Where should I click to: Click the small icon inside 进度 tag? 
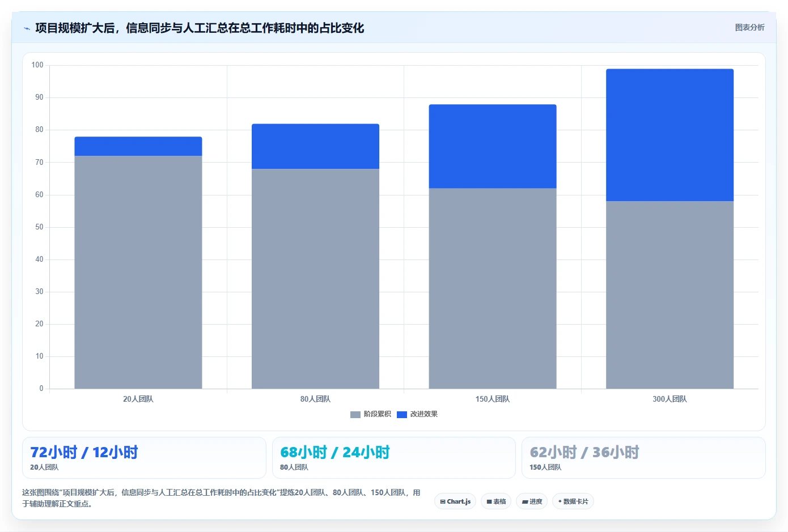click(525, 502)
